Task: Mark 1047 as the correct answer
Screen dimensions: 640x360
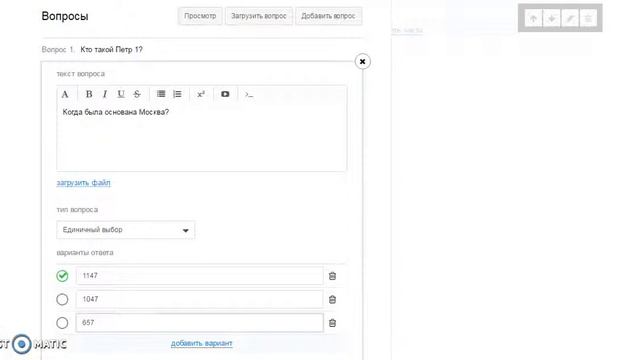Action: (x=62, y=300)
